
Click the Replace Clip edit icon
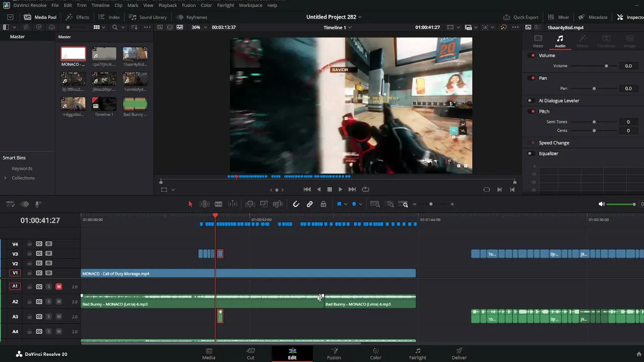[x=277, y=204]
